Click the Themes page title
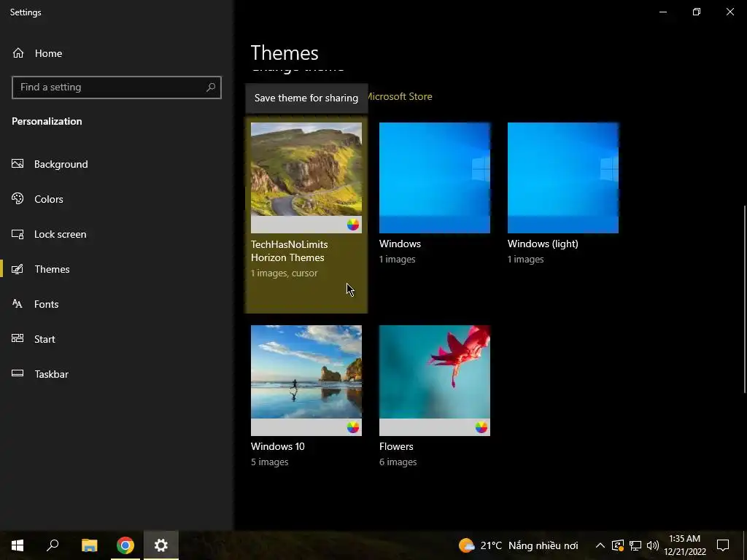747x560 pixels. [x=285, y=52]
